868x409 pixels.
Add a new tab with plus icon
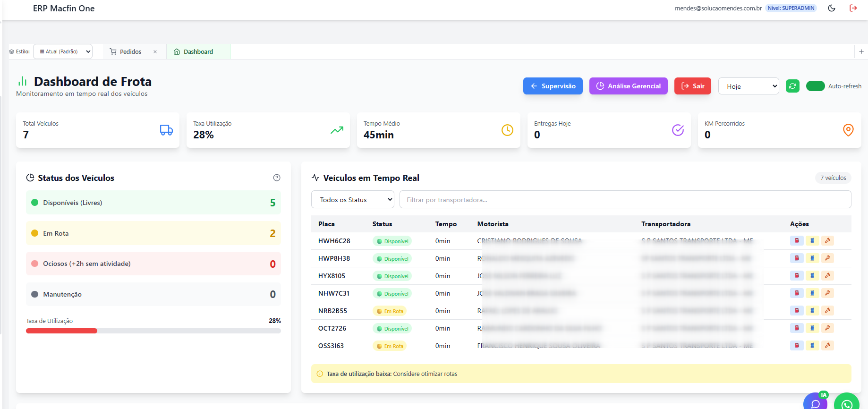(x=861, y=51)
